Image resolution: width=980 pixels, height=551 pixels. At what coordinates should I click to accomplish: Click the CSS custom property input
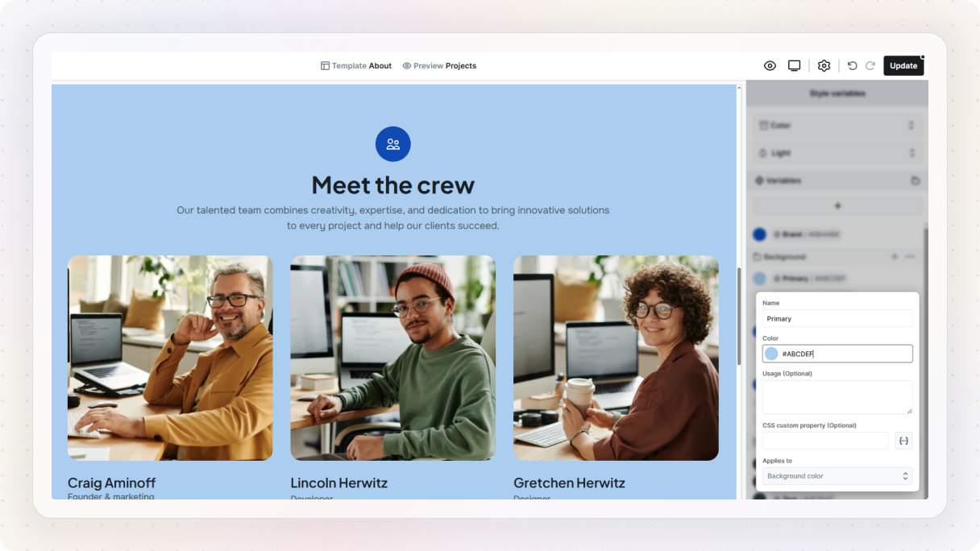[x=825, y=441]
